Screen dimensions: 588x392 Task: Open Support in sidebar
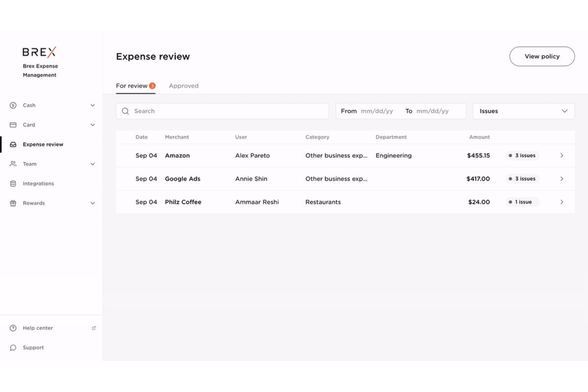[33, 348]
